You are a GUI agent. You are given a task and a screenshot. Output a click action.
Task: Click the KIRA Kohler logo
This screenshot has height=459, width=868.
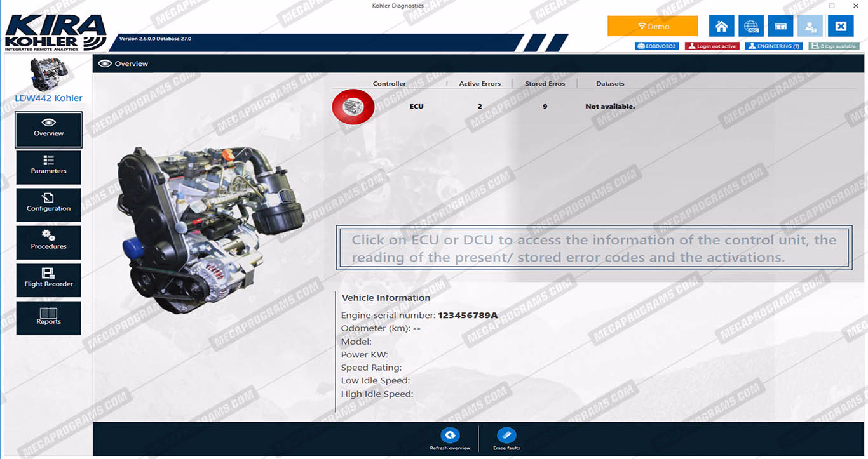coord(56,33)
